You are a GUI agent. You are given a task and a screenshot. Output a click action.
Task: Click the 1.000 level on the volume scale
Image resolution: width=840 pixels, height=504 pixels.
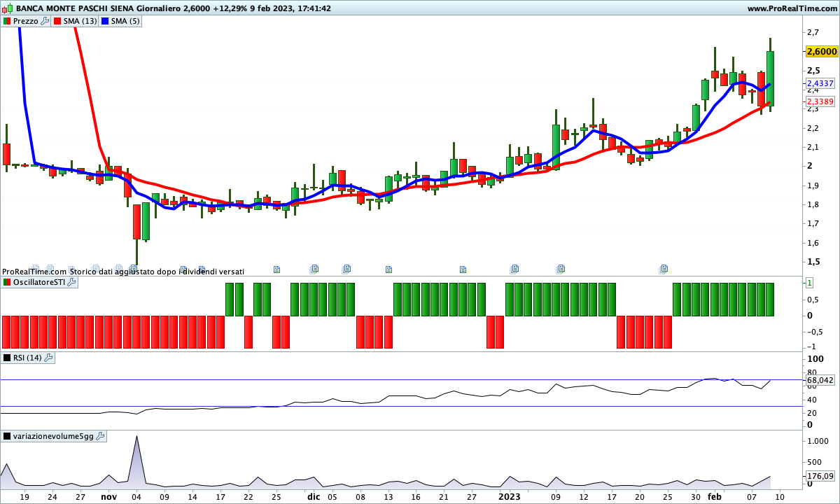tap(818, 442)
